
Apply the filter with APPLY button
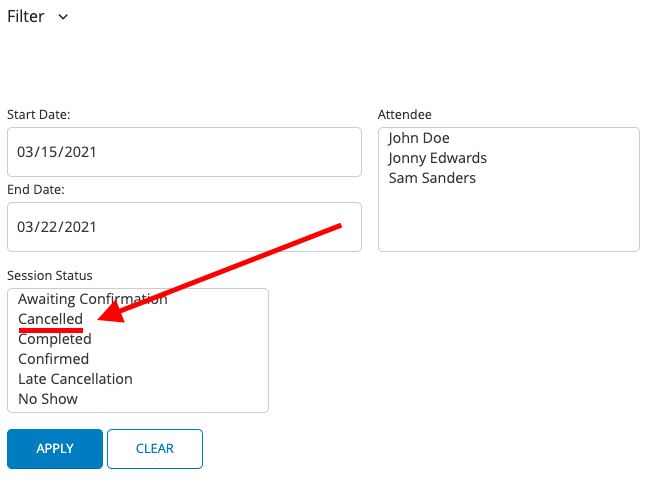coord(55,449)
